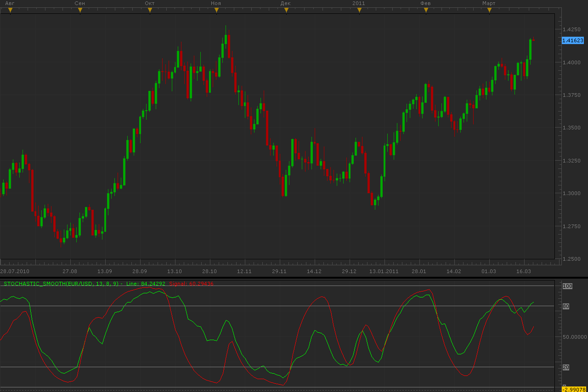588x392 pixels.
Task: Click the Фев month marker triangle
Action: [x=426, y=10]
